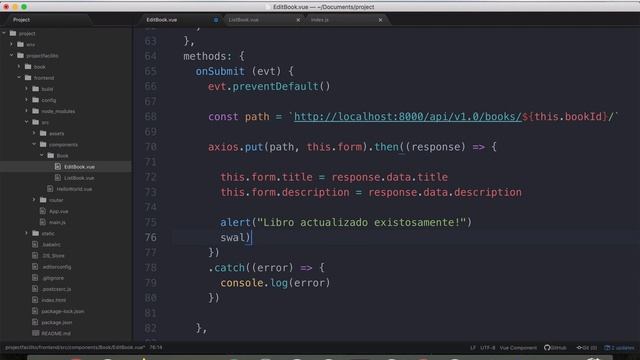Image resolution: width=640 pixels, height=360 pixels.
Task: Click the .gitignore file icon
Action: (x=35, y=278)
